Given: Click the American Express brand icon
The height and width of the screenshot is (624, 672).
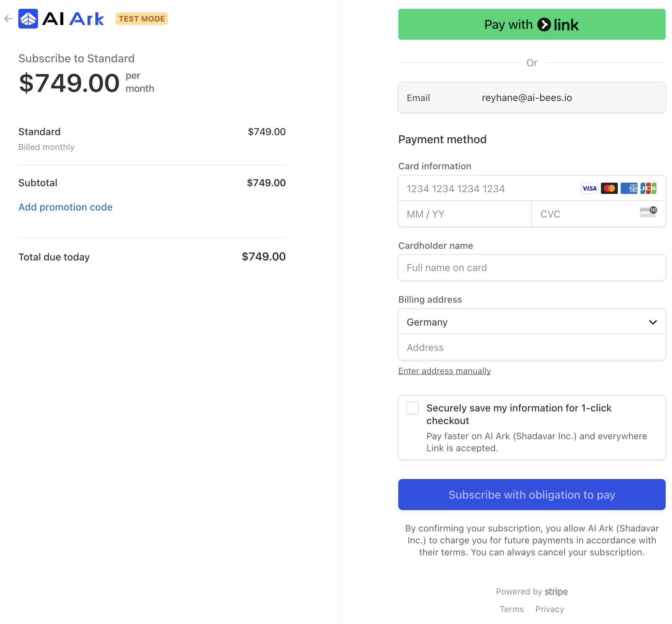Looking at the screenshot, I should [629, 188].
